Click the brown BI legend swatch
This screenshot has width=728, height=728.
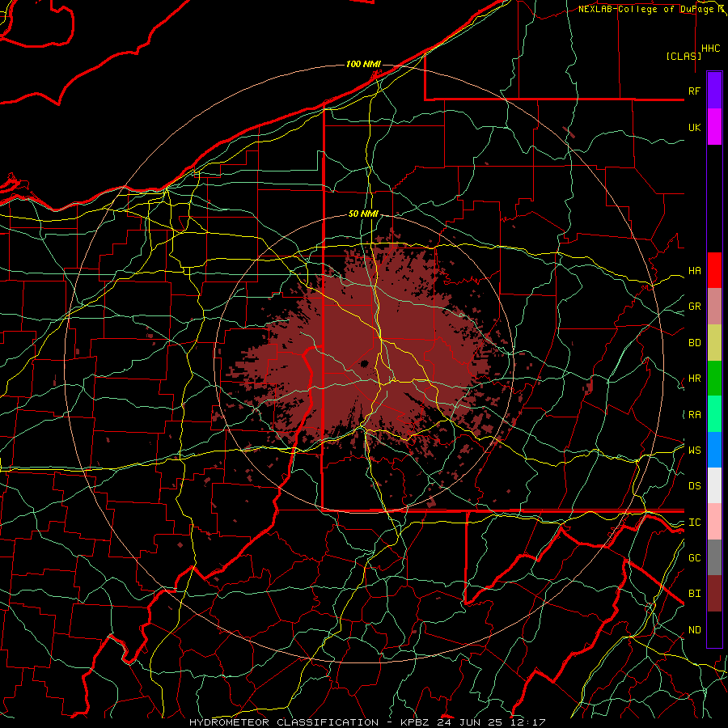[x=714, y=594]
